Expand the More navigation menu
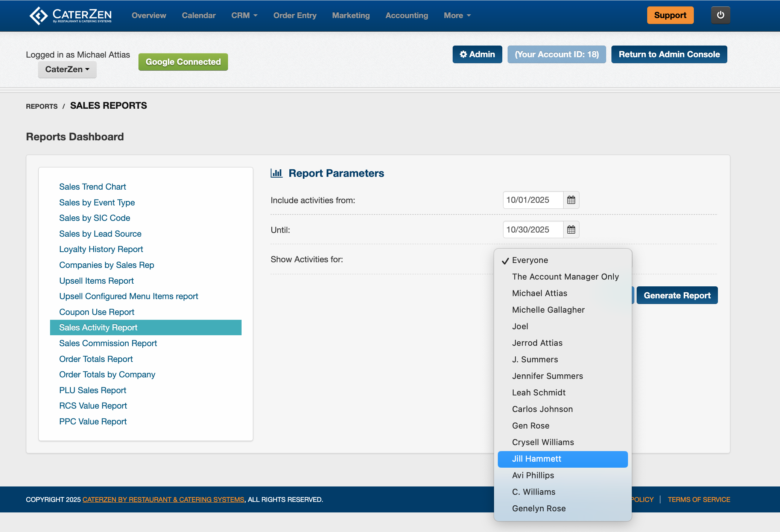 [457, 15]
